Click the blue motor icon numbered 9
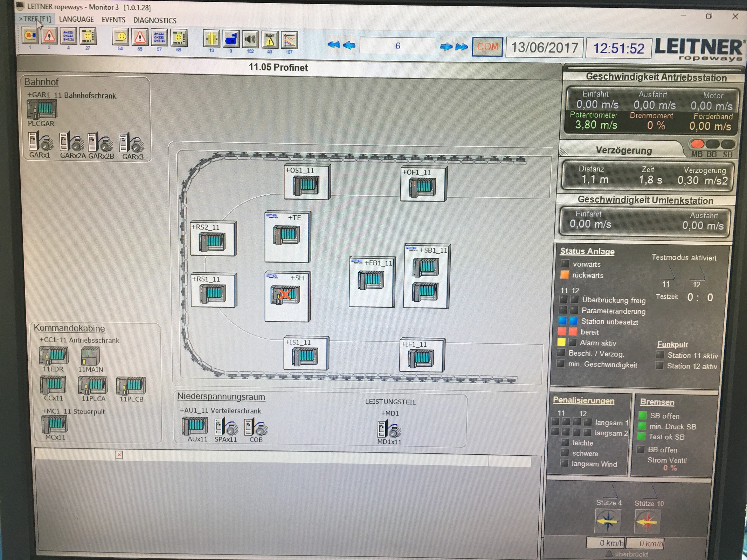 230,40
